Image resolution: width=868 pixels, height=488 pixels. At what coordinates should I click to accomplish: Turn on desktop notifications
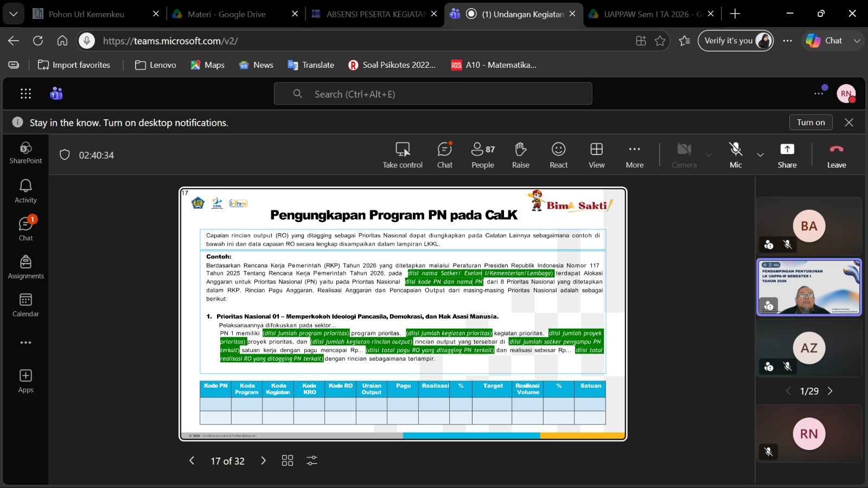811,123
